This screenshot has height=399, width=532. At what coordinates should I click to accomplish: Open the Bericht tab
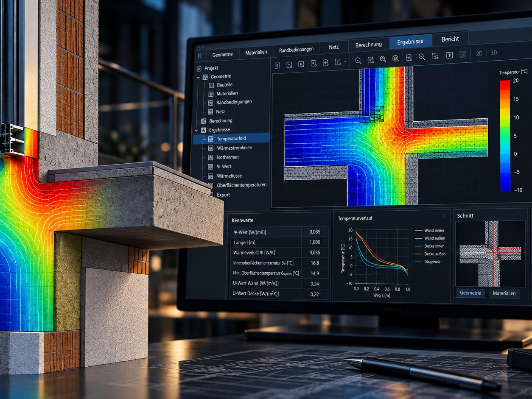pos(450,39)
